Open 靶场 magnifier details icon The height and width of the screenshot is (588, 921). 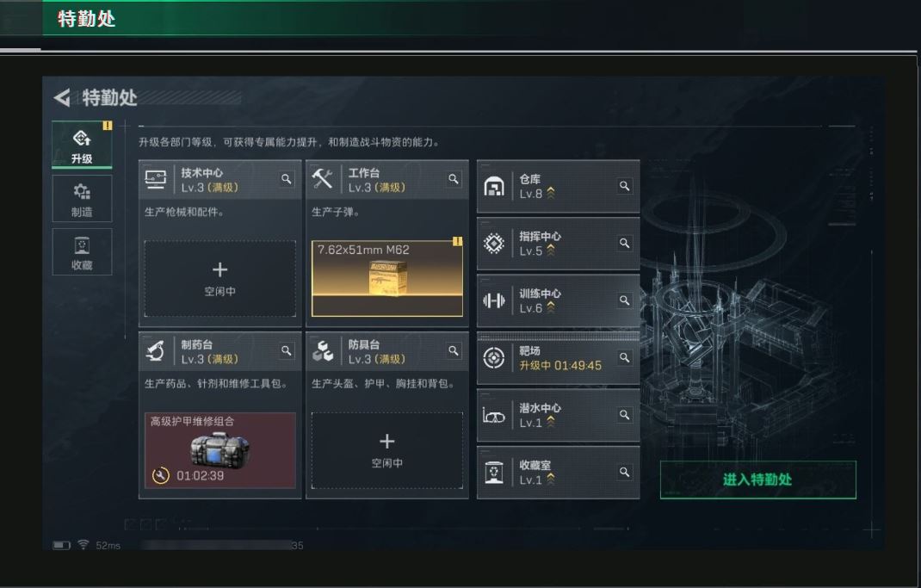[x=624, y=358]
